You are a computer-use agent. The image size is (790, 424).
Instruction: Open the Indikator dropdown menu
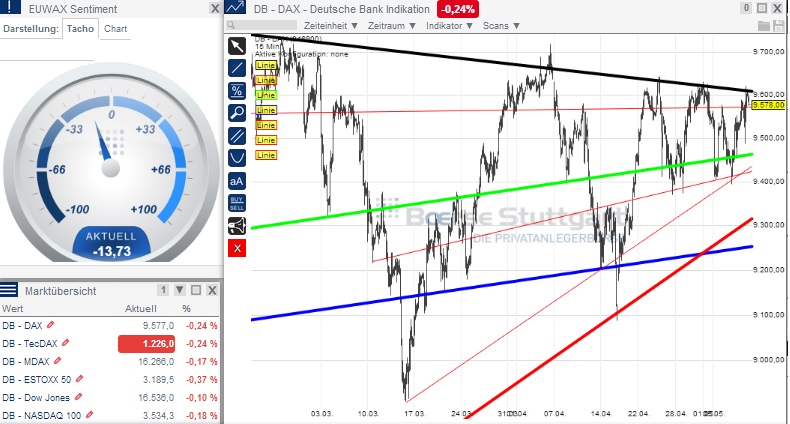tap(449, 25)
